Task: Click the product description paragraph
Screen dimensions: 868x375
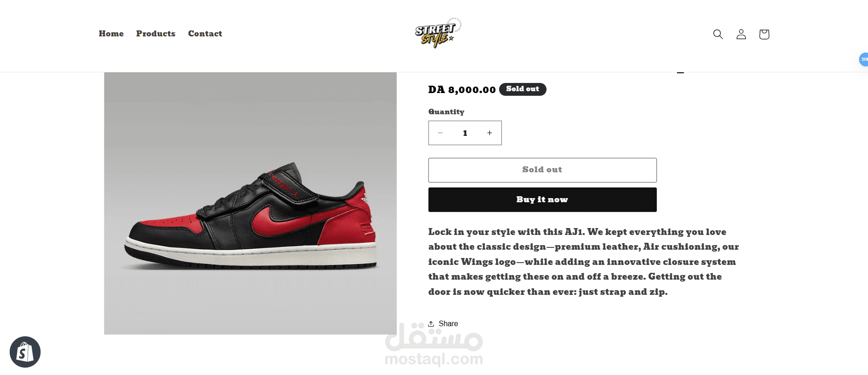Action: tap(583, 262)
